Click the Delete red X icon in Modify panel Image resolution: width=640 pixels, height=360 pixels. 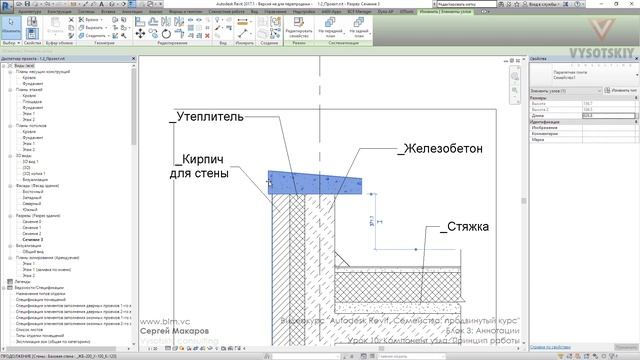coord(207,36)
